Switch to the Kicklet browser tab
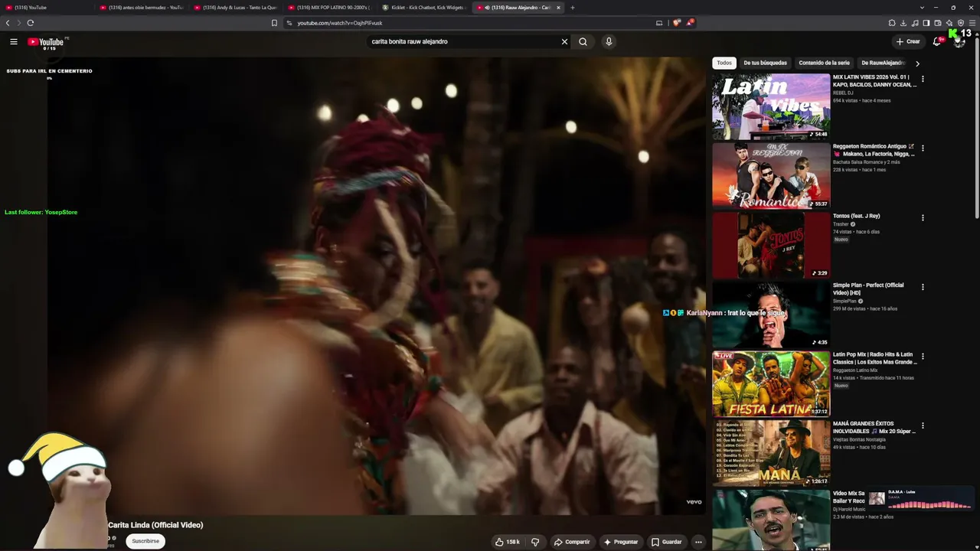This screenshot has width=980, height=551. click(x=424, y=8)
